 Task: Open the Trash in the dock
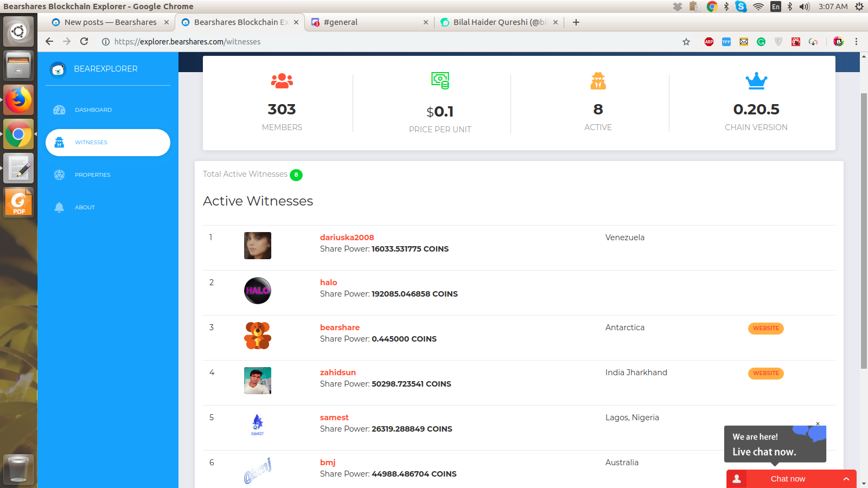(18, 469)
